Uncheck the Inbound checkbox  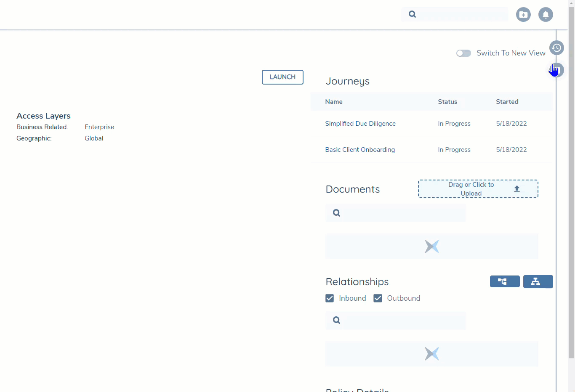330,298
